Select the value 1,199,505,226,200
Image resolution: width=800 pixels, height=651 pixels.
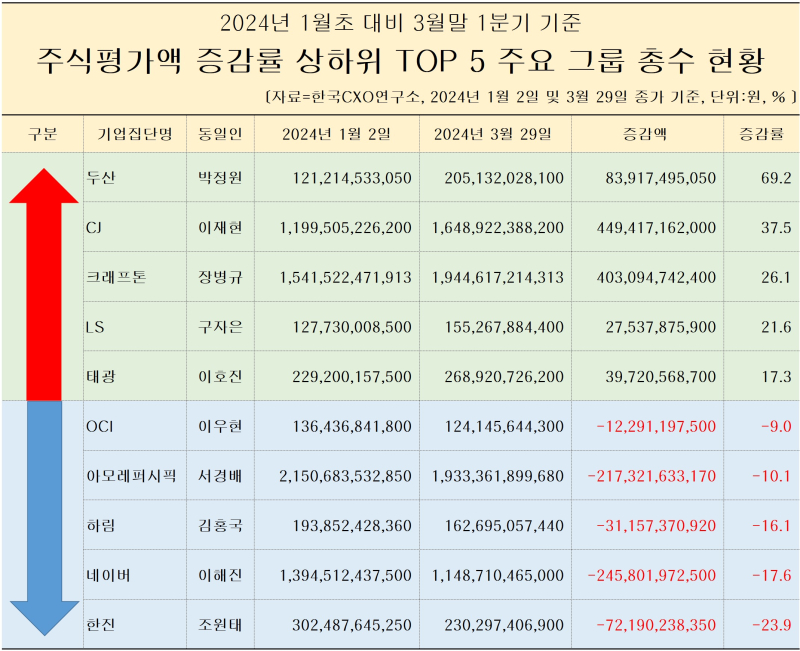click(345, 228)
